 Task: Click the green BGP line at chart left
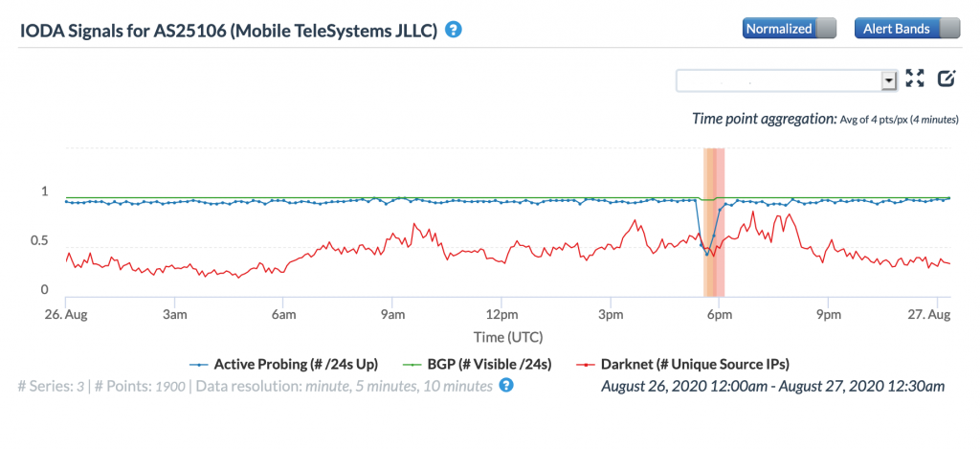[86, 197]
